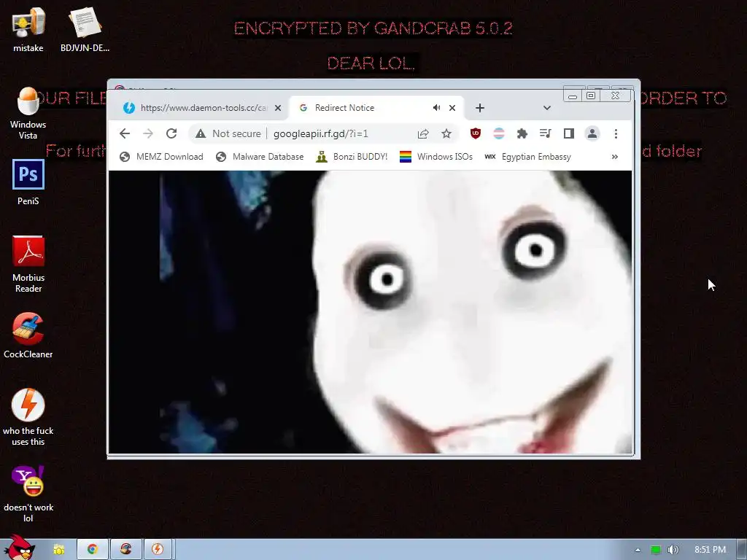The width and height of the screenshot is (747, 560).
Task: Expand the tab search dropdown arrow
Action: point(547,108)
